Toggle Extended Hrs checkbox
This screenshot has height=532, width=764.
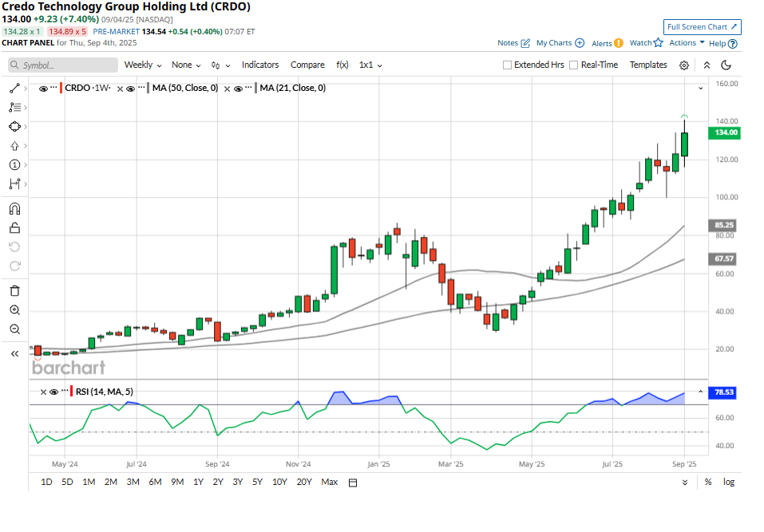tap(507, 65)
